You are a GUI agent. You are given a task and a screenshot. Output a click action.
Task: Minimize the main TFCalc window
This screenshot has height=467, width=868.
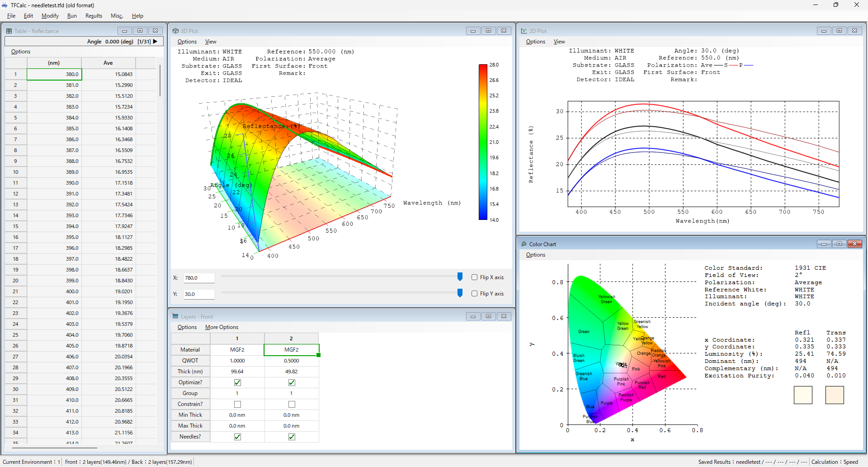tap(816, 5)
